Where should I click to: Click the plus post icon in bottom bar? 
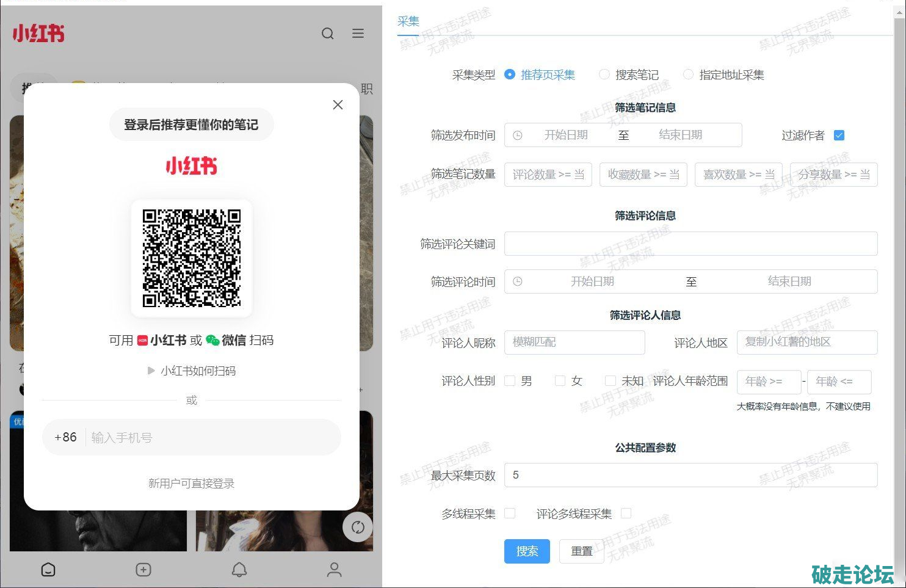(143, 570)
